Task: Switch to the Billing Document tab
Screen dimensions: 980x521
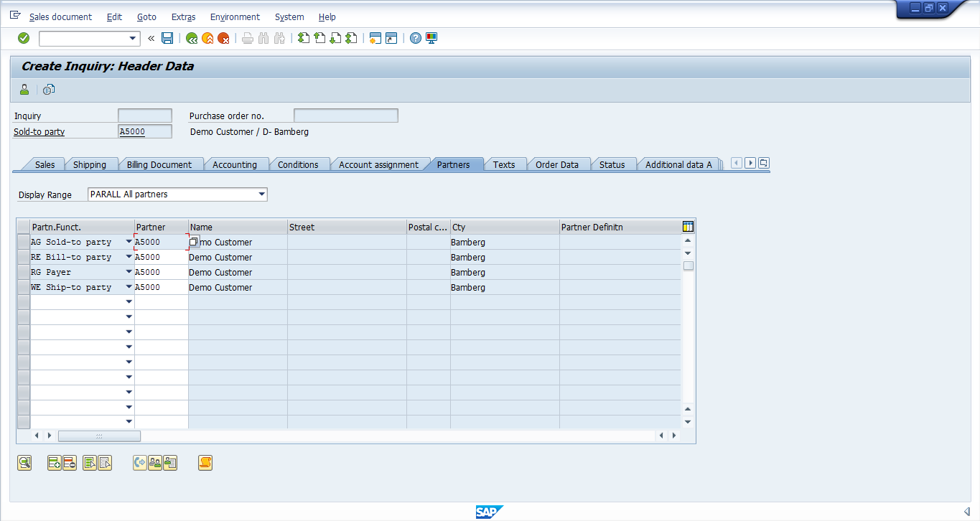Action: [x=159, y=164]
